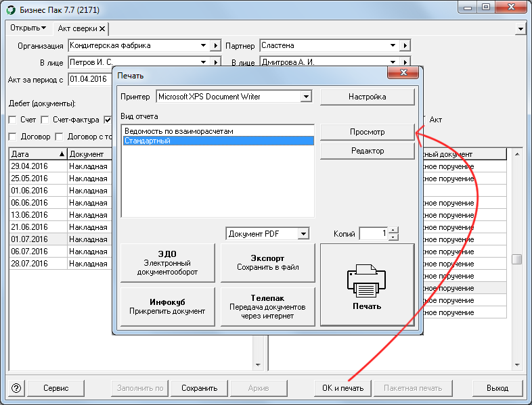Click the Телепак document transfer button

click(268, 307)
